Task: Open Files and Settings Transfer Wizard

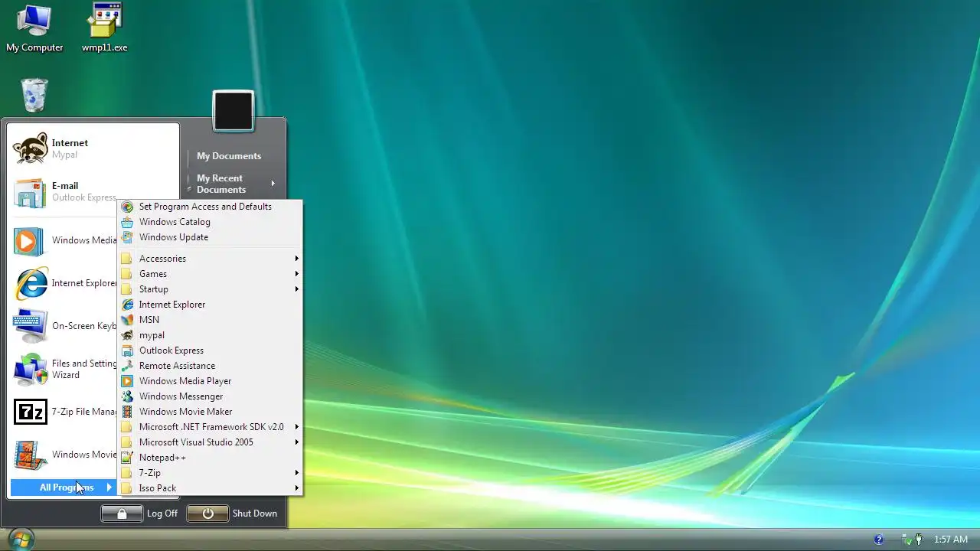Action: (64, 369)
